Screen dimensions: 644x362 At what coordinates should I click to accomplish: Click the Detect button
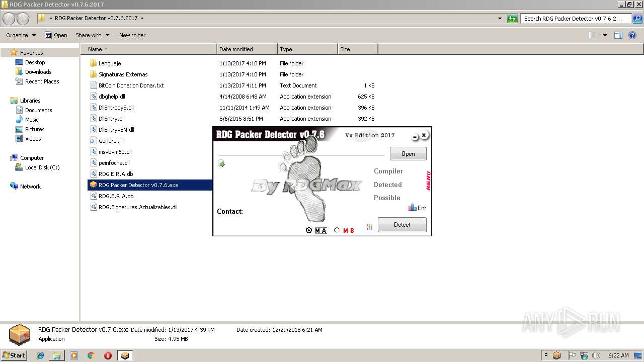(x=402, y=225)
